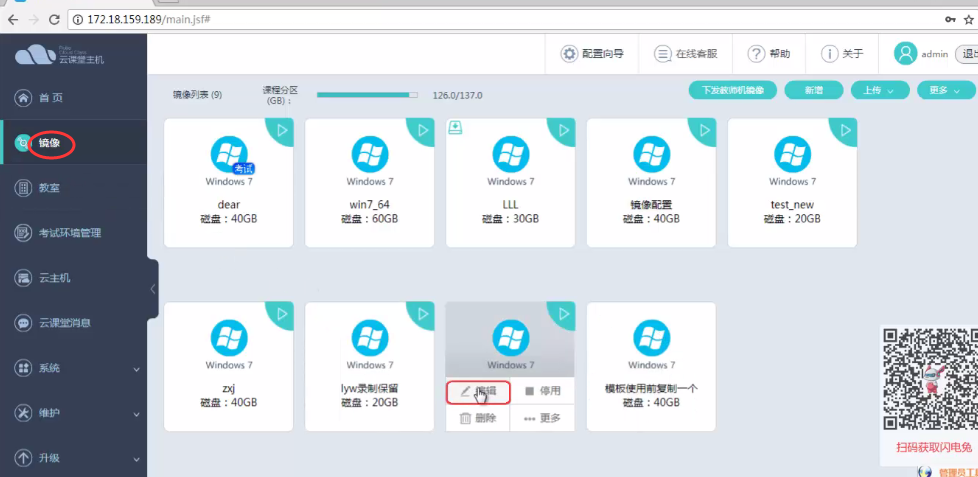Click the 126.0/137.0 storage value

[x=457, y=95]
